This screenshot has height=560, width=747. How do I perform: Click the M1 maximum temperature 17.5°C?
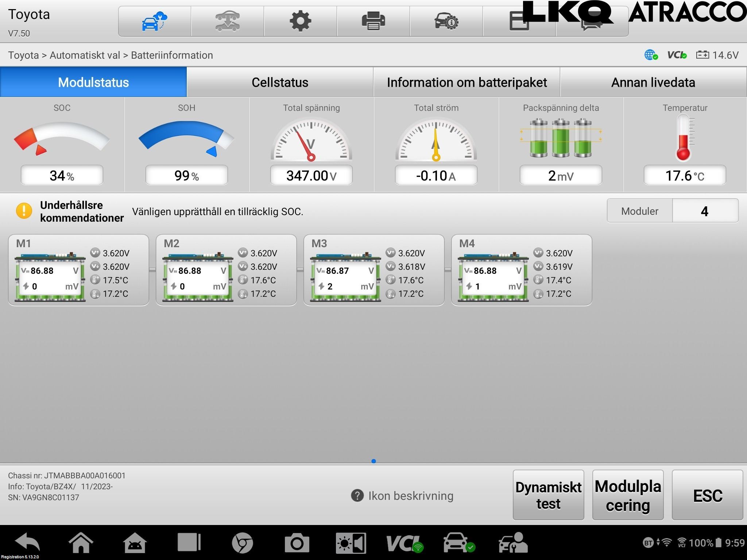pos(115,280)
